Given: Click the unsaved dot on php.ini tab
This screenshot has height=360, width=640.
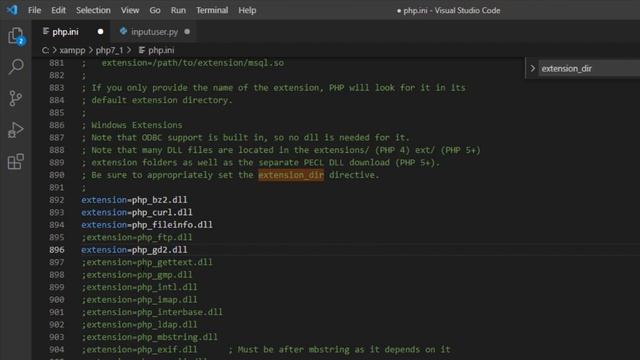Looking at the screenshot, I should tap(100, 31).
